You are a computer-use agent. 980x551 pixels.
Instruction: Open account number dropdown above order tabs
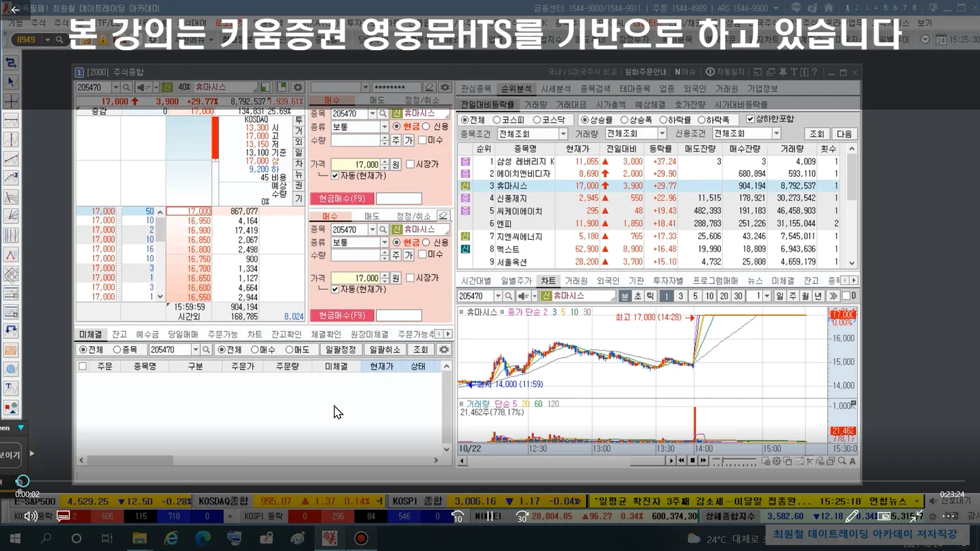[365, 88]
